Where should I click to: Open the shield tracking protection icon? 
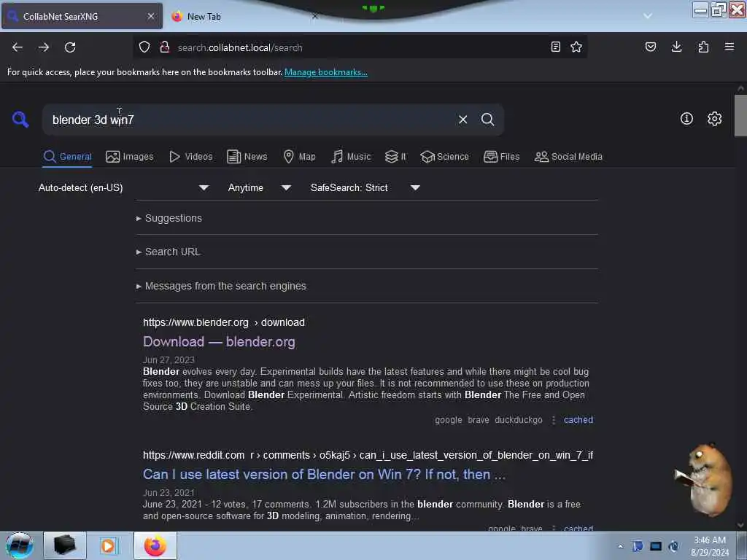pos(144,47)
